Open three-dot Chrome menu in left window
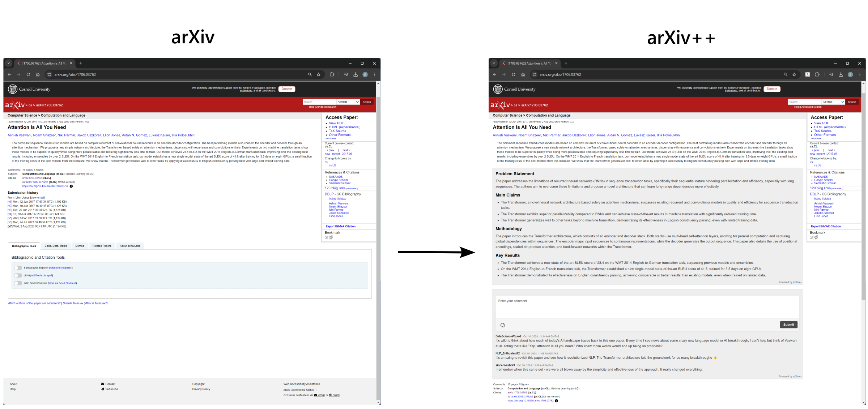 coord(375,74)
